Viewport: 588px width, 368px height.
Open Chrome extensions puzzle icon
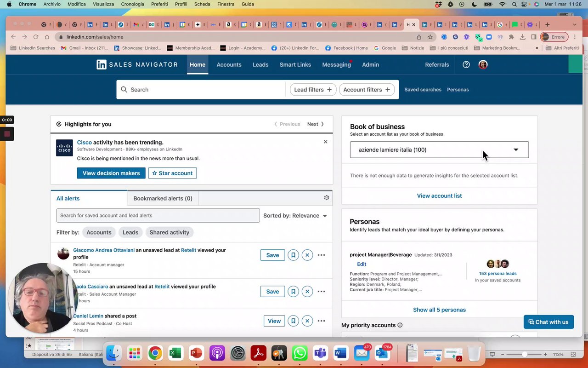click(x=511, y=37)
